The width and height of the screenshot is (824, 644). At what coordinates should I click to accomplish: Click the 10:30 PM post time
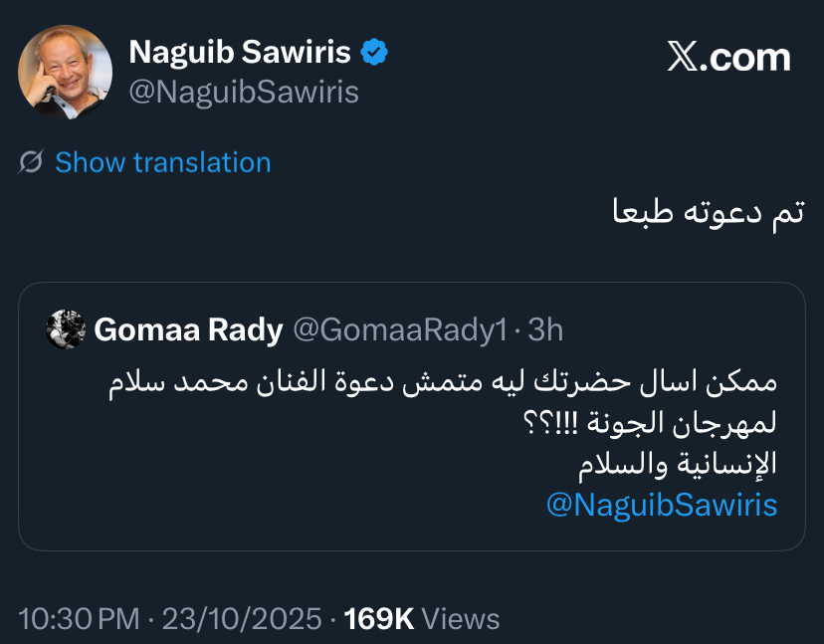(x=79, y=619)
